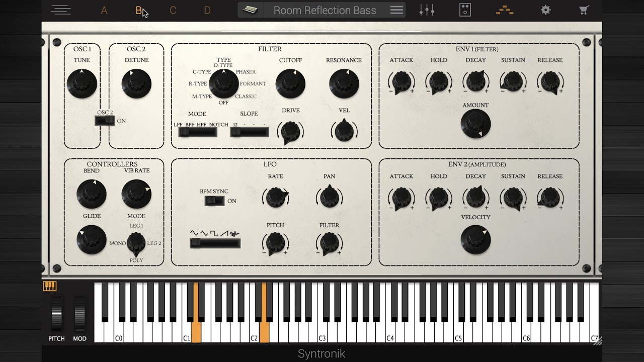Click the filter RESONANCE knob

coord(344,83)
